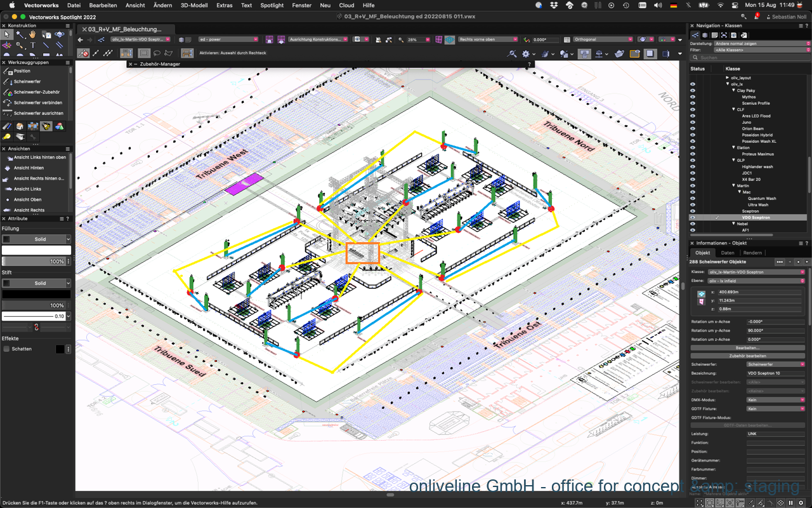Expand the oliv_layout class group
This screenshot has height=508, width=812.
[x=728, y=77]
